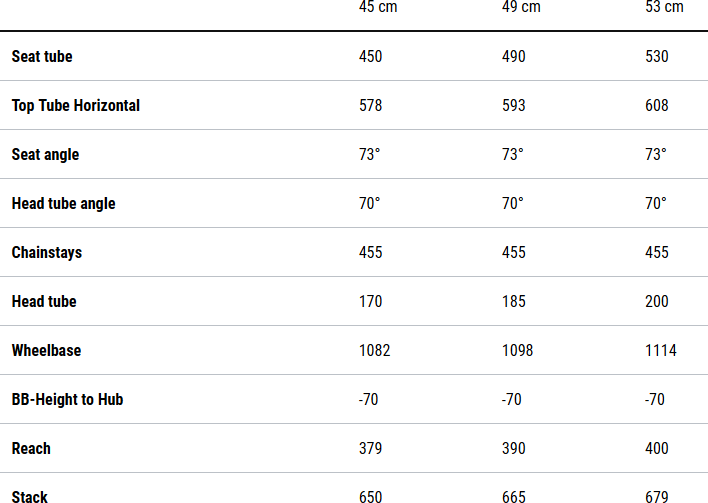Click the Seat angle row label

pyautogui.click(x=45, y=155)
